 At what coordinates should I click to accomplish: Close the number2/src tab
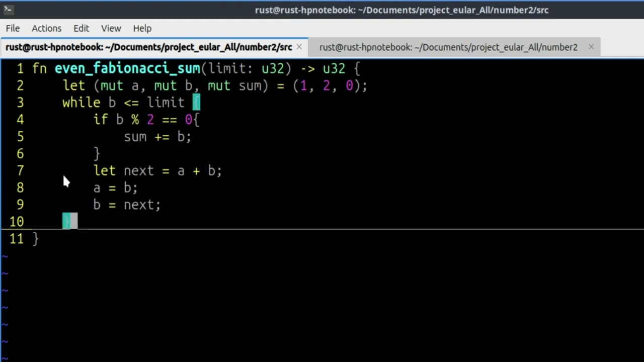click(299, 47)
